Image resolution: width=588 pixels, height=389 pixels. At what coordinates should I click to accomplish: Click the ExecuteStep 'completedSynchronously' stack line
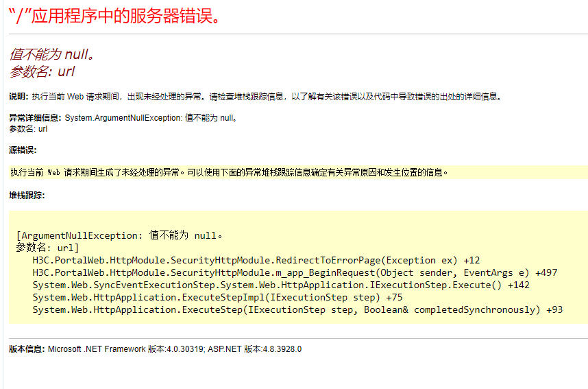tap(297, 309)
